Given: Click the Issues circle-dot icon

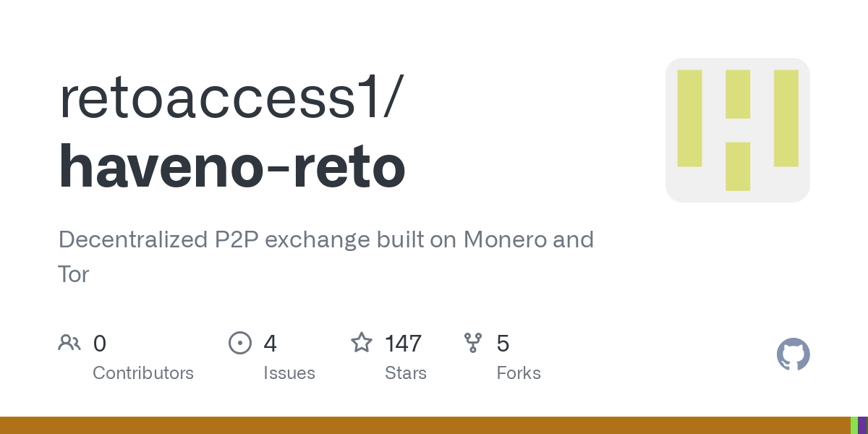Looking at the screenshot, I should 240,342.
